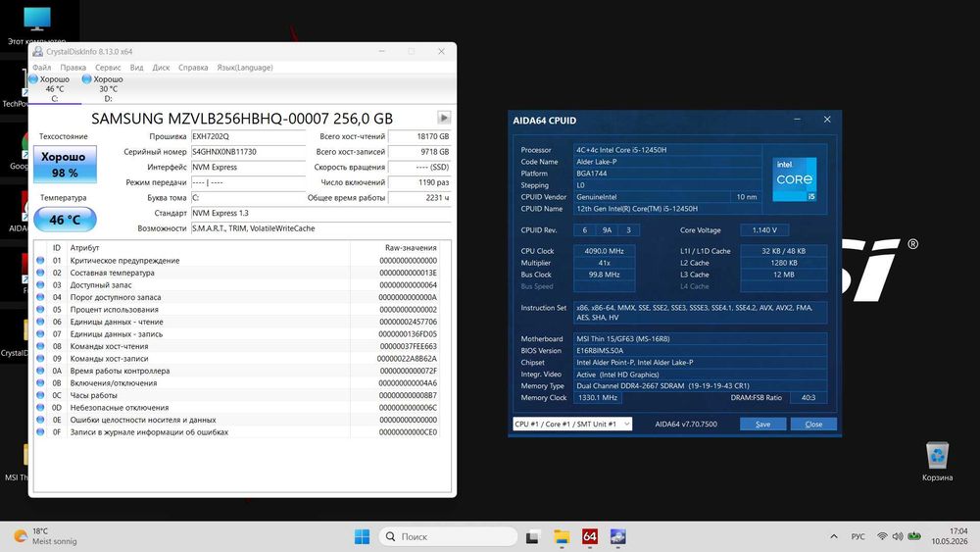Select row 09 Команды хост-записи
The height and width of the screenshot is (552, 980).
click(x=237, y=359)
